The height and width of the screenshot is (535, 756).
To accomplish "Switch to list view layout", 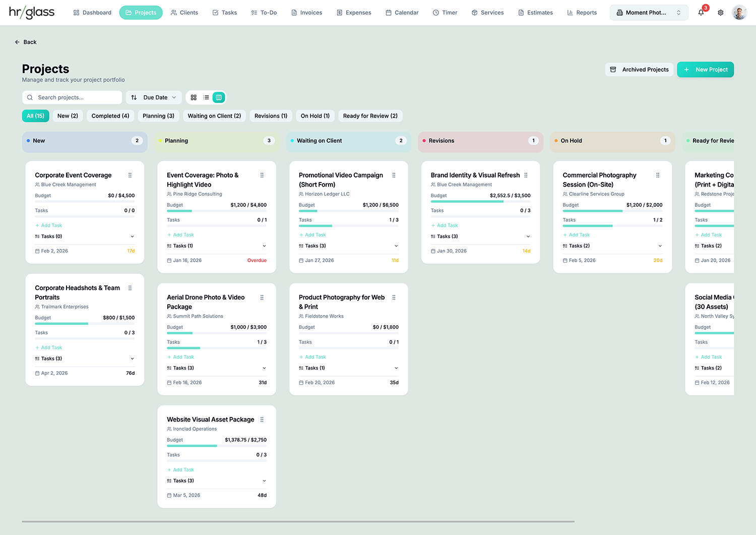I will [206, 97].
